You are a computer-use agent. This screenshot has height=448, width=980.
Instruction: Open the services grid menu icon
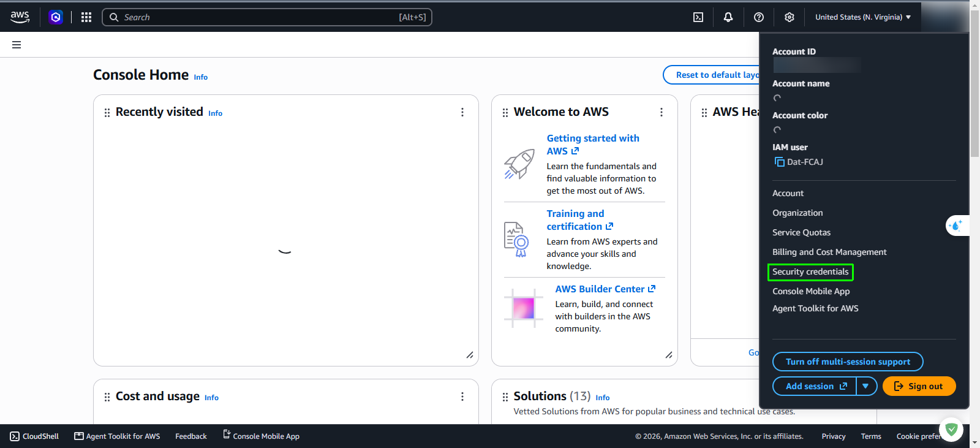[86, 17]
